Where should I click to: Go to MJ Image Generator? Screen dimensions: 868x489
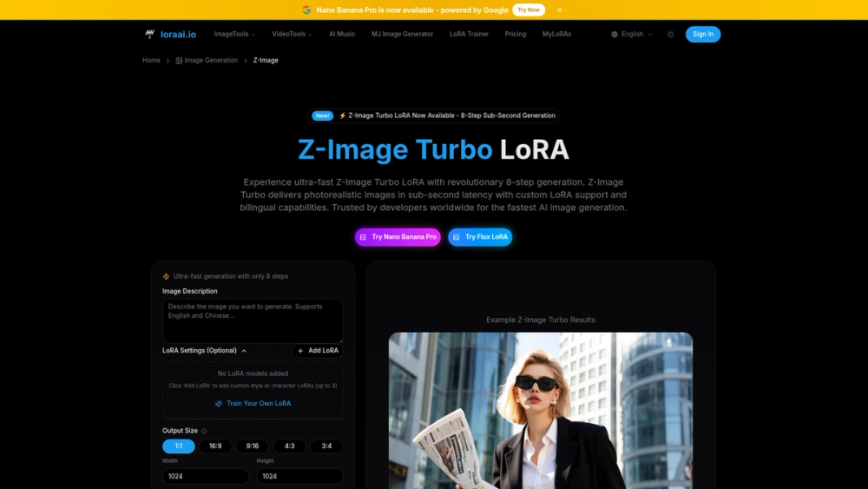[403, 35]
